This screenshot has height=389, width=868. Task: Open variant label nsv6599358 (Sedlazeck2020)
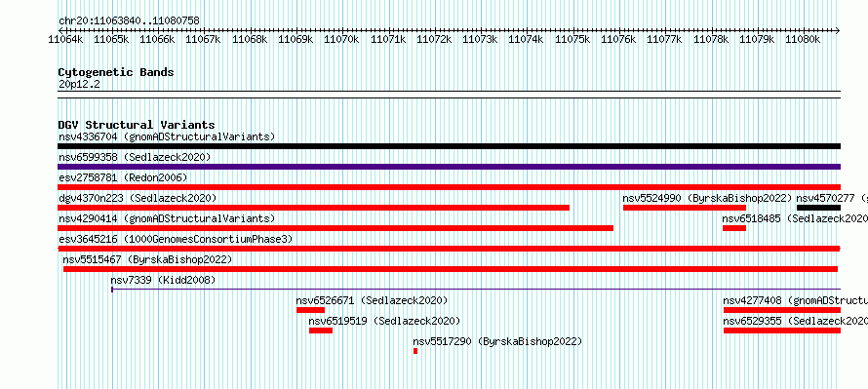tap(135, 157)
